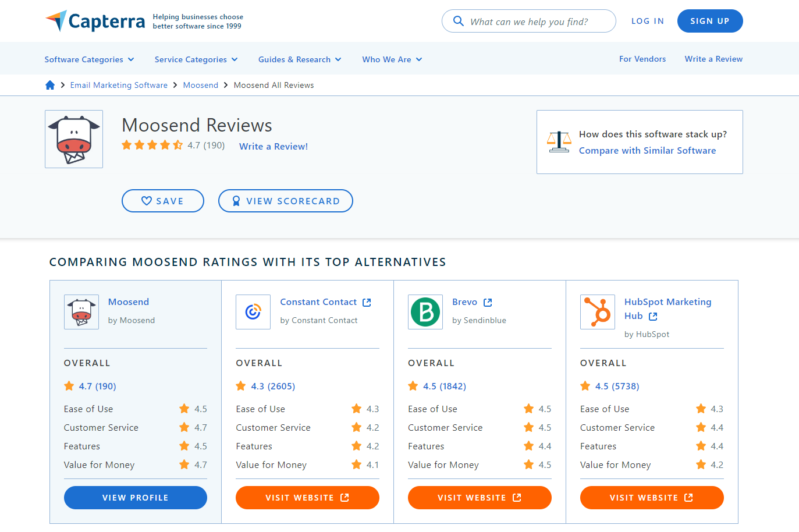Open Brevo product title link
The width and height of the screenshot is (799, 532).
coord(464,302)
